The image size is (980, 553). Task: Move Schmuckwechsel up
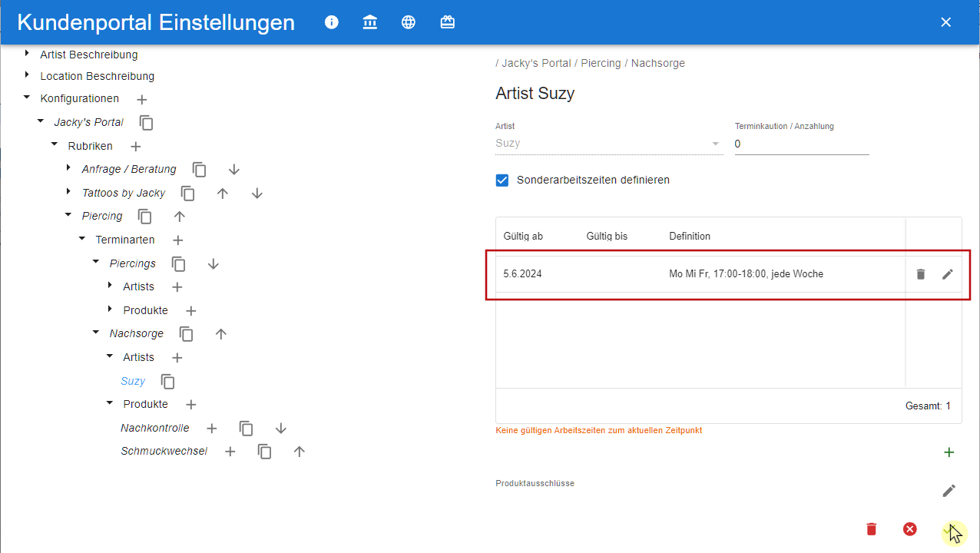(x=300, y=452)
